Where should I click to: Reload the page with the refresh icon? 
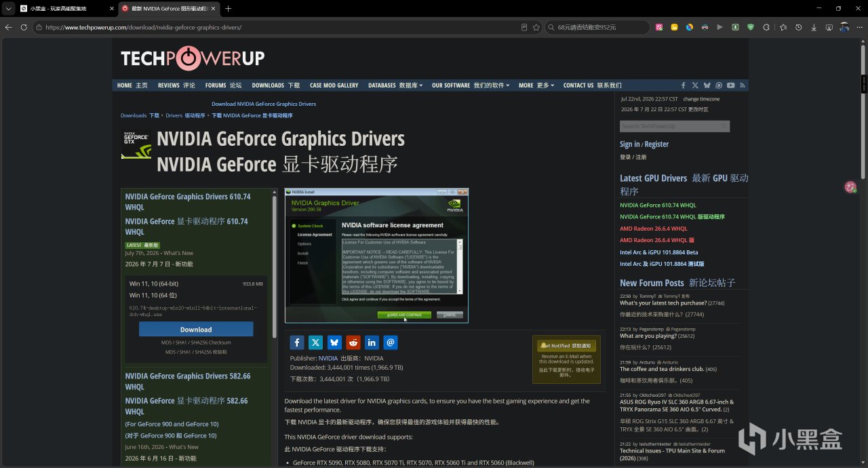point(24,27)
